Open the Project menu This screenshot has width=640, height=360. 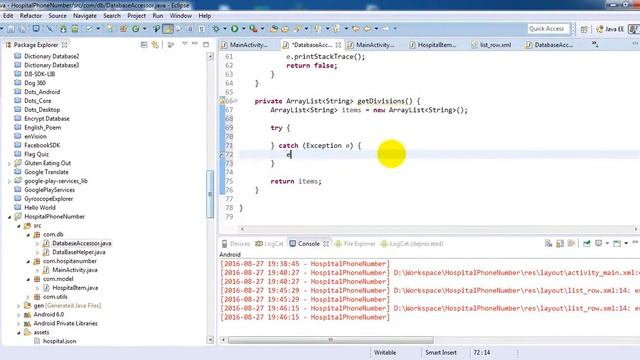(x=136, y=16)
